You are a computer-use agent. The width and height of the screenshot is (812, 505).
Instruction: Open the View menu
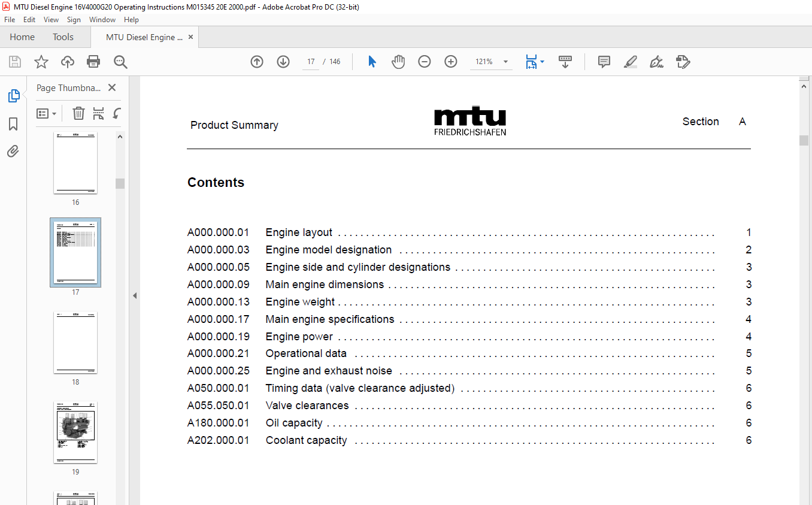51,20
